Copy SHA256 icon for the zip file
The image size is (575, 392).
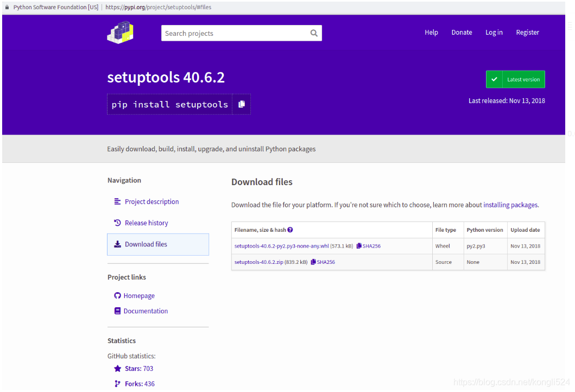[313, 262]
